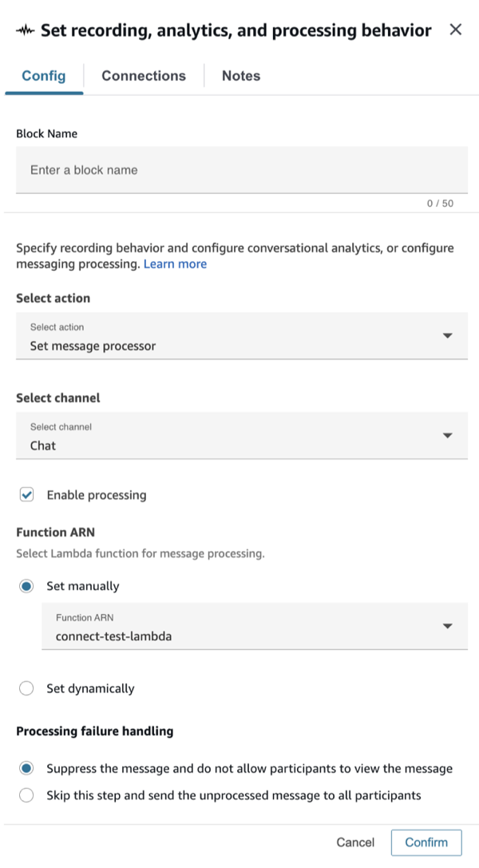This screenshot has height=868, width=479.
Task: Click the waveform block icon in the header
Action: coord(25,30)
